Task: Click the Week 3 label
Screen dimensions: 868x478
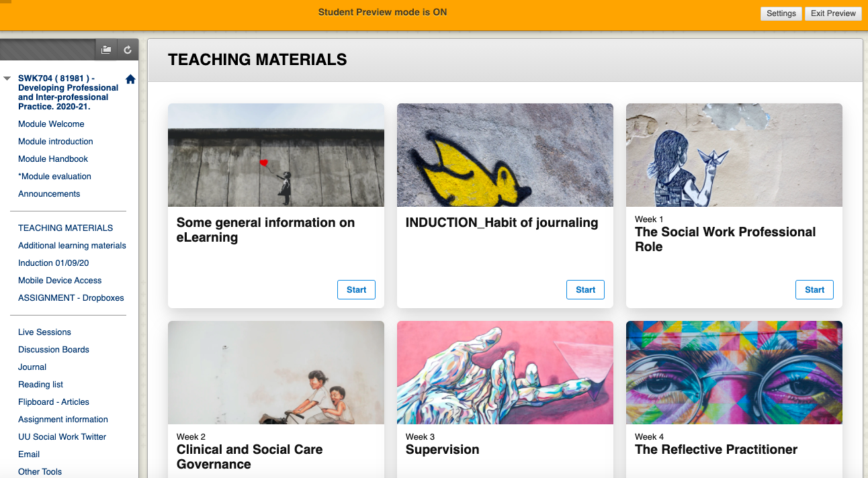Action: tap(420, 437)
